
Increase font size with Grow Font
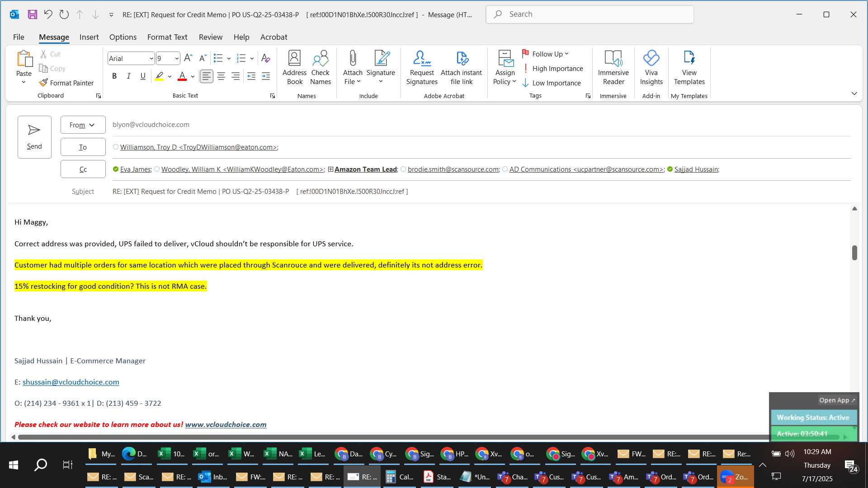188,58
